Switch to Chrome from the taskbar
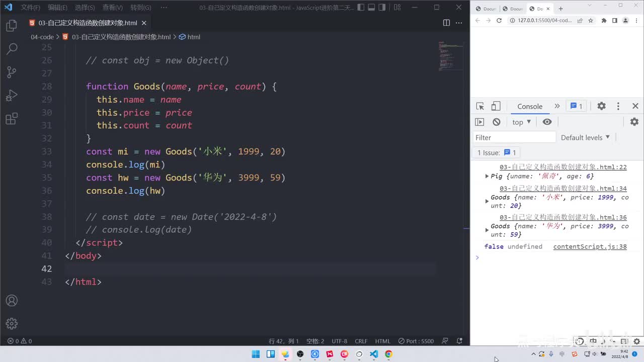 [388, 354]
